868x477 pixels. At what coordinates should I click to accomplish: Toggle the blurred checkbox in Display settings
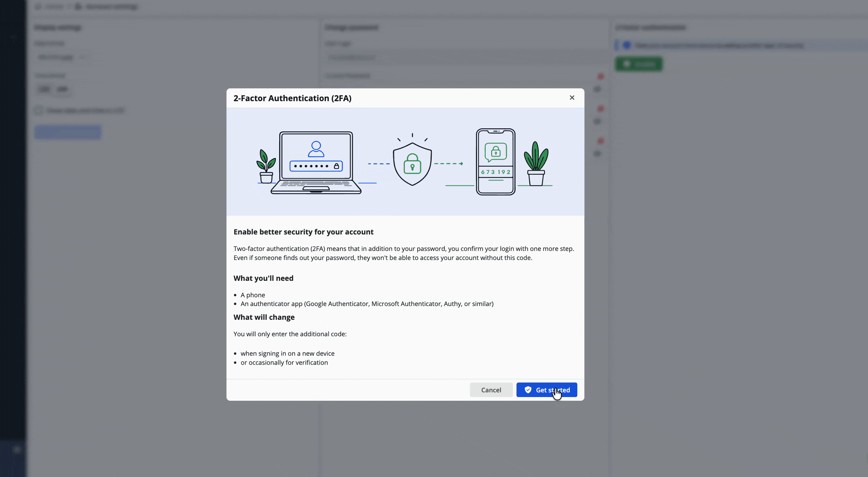38,110
